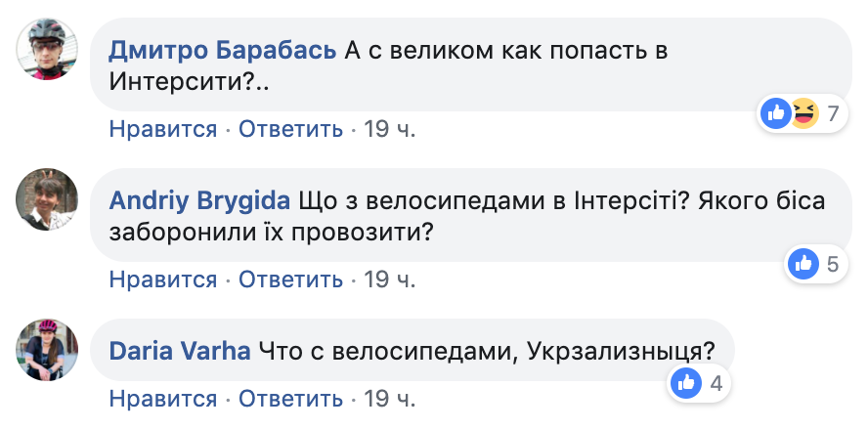Click Нравится under Andriy Brygida's comment

point(162,279)
